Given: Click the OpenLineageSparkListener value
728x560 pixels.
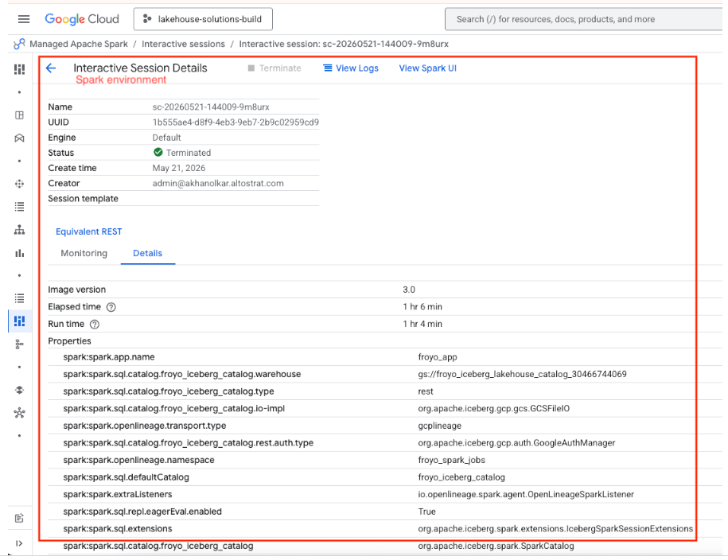Looking at the screenshot, I should [x=526, y=495].
